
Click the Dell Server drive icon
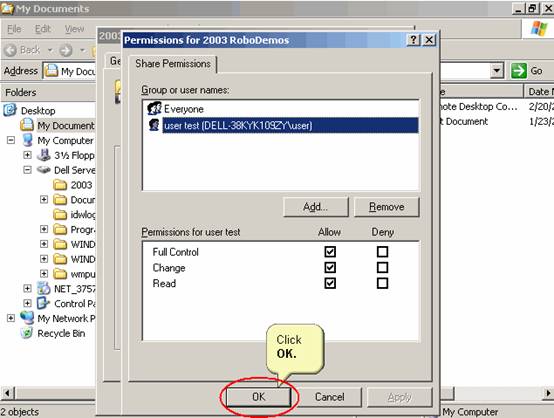tap(44, 170)
